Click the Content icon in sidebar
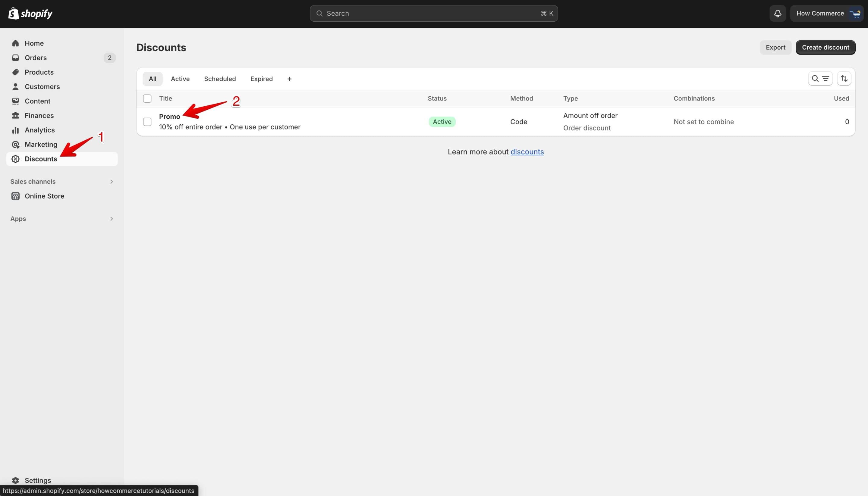 click(15, 101)
